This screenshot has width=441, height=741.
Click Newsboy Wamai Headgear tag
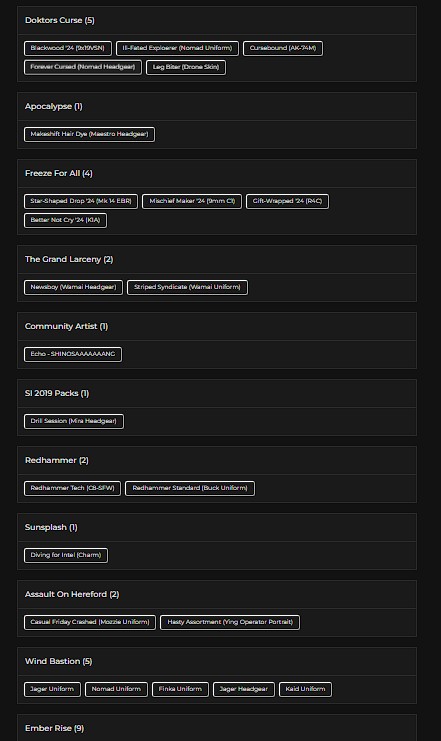pyautogui.click(x=73, y=287)
